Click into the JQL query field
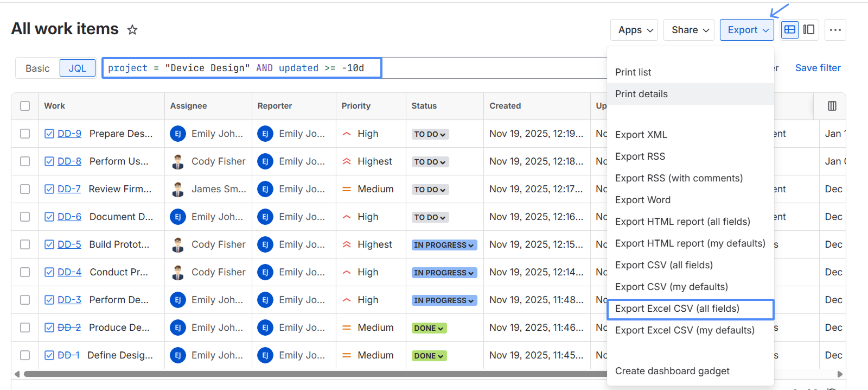Image resolution: width=868 pixels, height=390 pixels. click(x=242, y=68)
